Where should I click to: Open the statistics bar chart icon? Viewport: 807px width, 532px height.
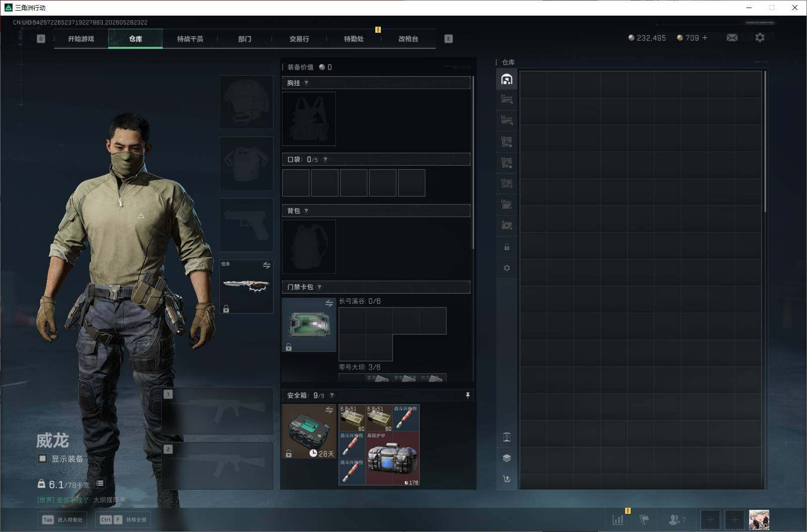point(618,519)
